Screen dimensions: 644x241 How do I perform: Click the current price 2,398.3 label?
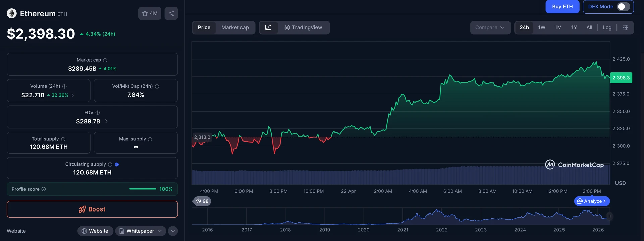[621, 78]
